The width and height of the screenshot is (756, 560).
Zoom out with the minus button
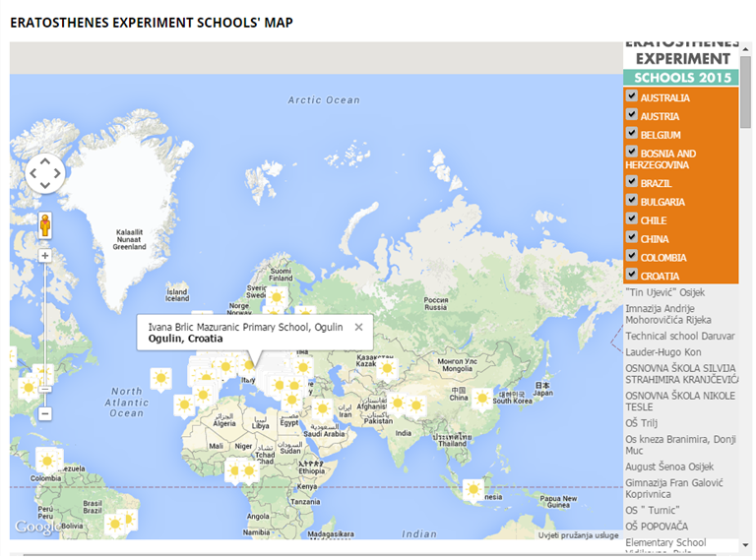point(45,413)
